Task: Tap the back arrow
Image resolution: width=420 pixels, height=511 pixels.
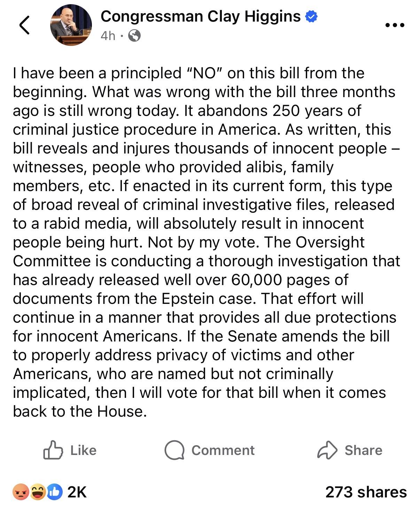Action: tap(24, 25)
